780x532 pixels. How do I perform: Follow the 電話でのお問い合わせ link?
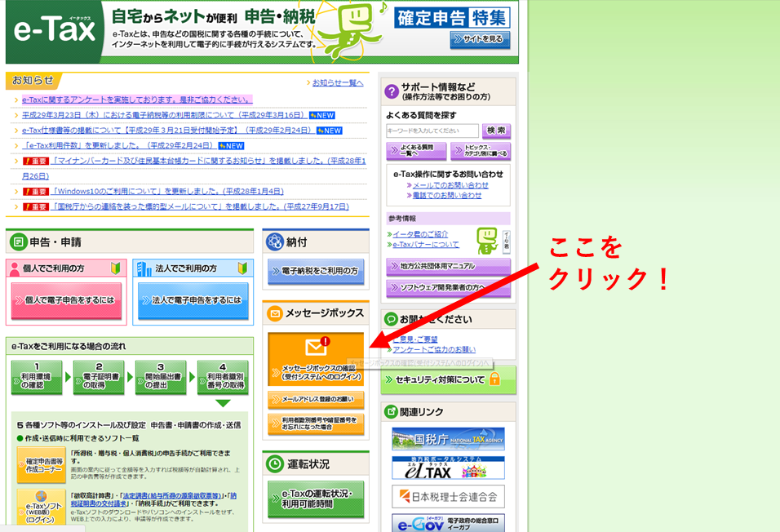[x=447, y=196]
